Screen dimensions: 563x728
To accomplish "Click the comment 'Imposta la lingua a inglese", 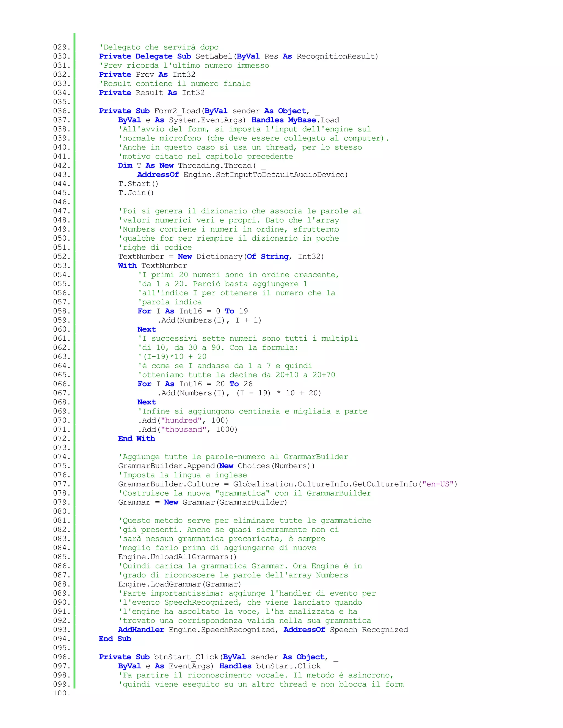I will pos(183,475).
